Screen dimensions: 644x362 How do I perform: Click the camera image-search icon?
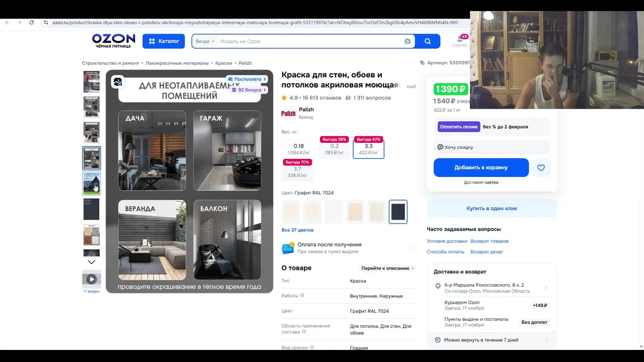coord(408,41)
